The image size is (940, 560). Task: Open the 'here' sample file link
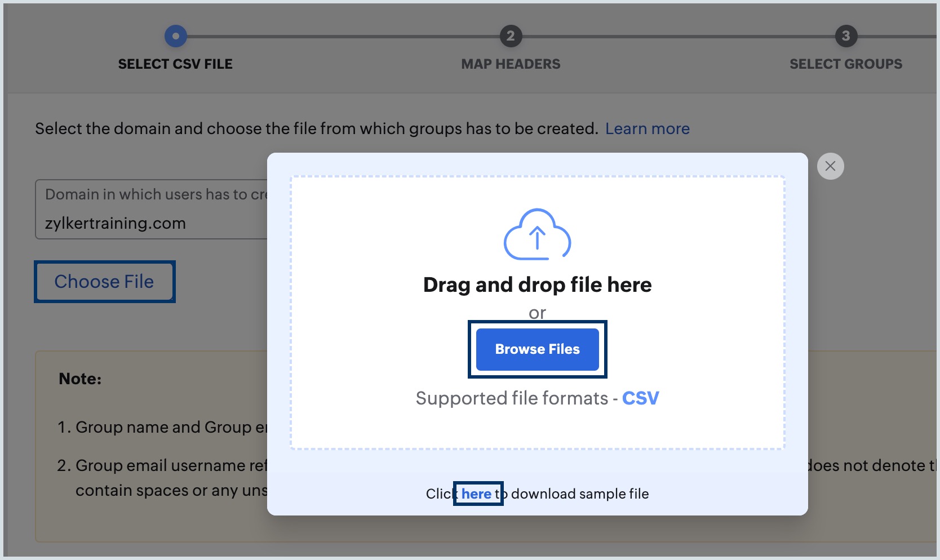pyautogui.click(x=477, y=494)
